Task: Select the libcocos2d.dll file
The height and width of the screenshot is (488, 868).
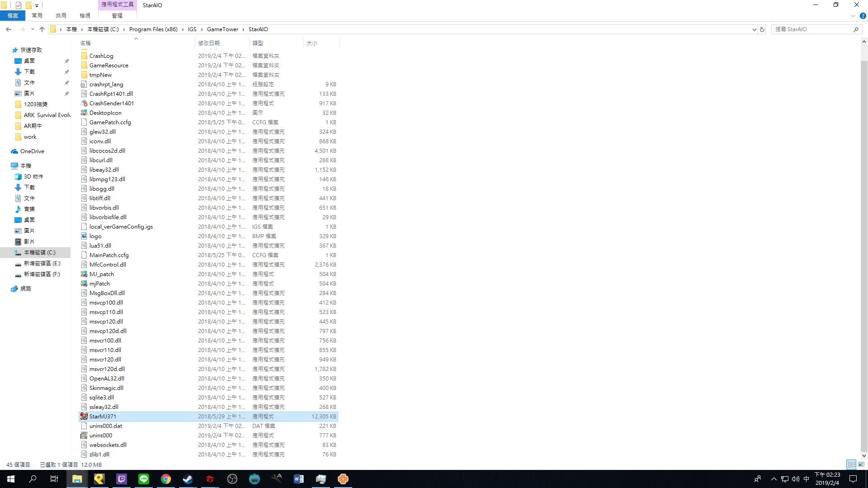Action: point(107,150)
